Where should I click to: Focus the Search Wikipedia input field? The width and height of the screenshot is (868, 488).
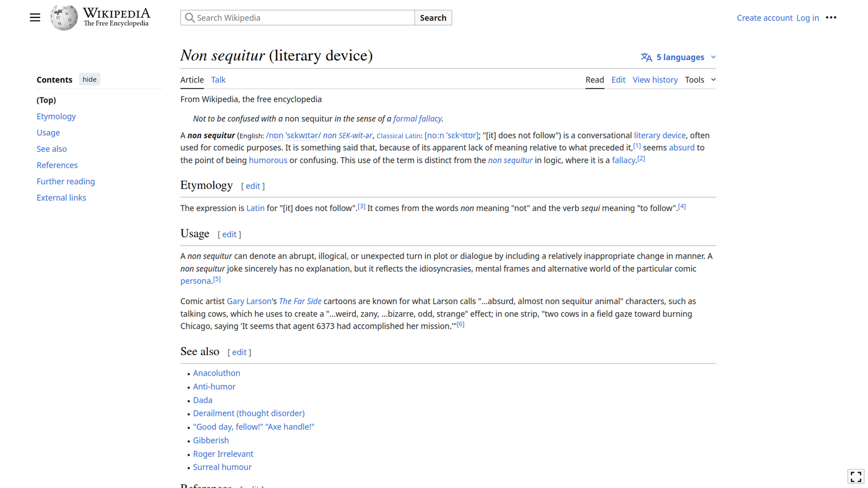[x=297, y=18]
